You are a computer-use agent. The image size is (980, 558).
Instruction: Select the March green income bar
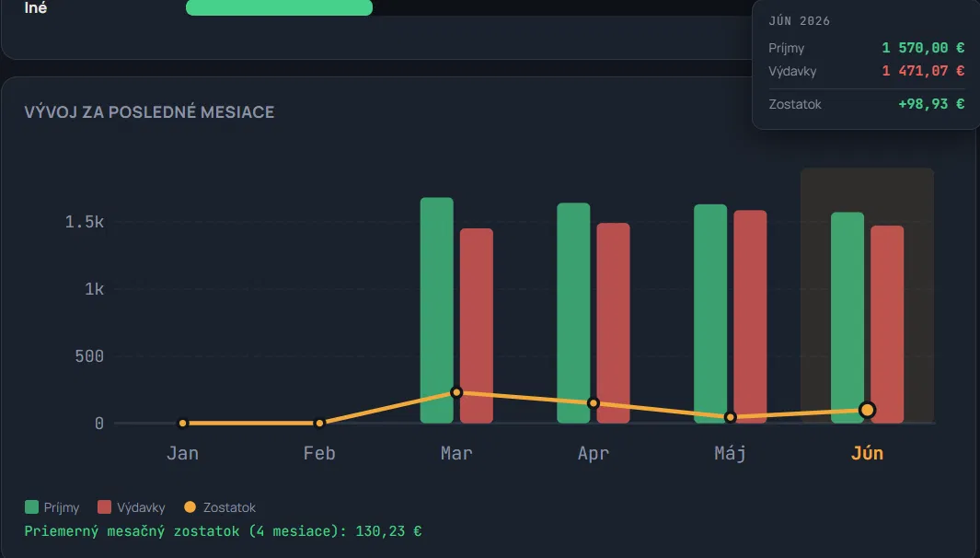coord(437,310)
